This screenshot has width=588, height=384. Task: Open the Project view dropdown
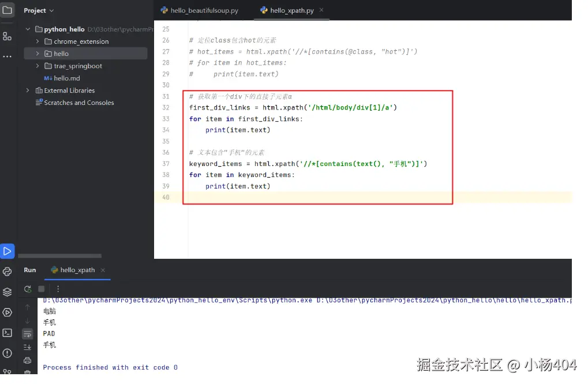point(39,10)
